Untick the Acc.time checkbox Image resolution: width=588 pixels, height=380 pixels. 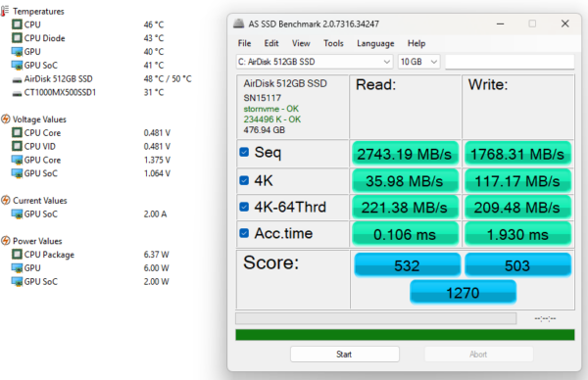coord(244,233)
